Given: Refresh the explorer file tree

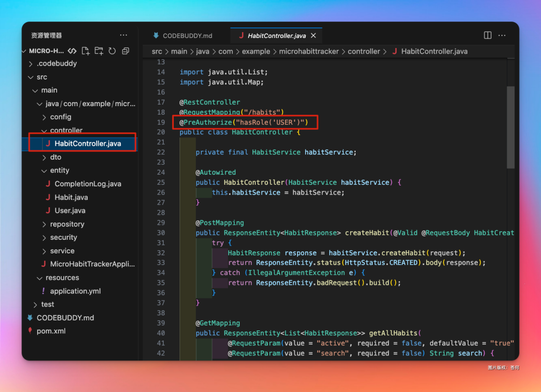Looking at the screenshot, I should [x=112, y=51].
